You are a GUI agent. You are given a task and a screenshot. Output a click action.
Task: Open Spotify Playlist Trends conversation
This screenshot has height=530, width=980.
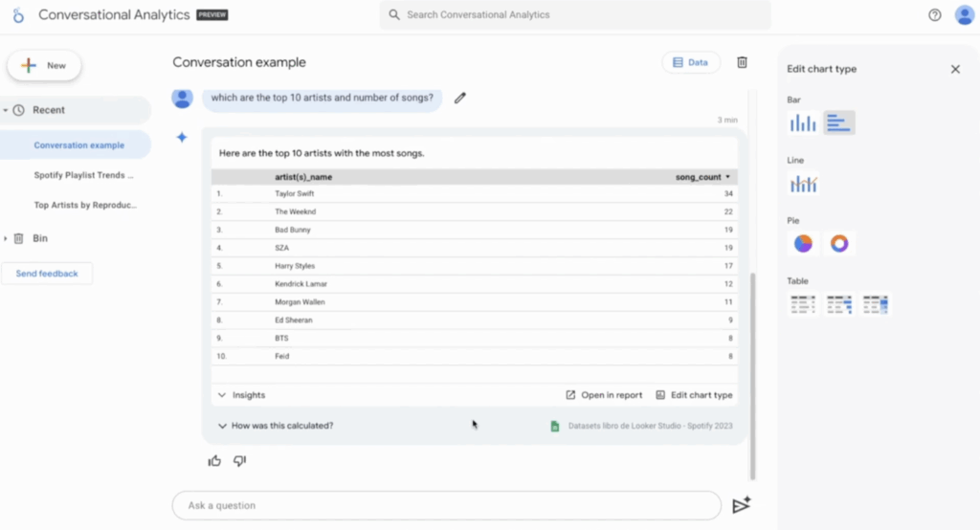[84, 175]
